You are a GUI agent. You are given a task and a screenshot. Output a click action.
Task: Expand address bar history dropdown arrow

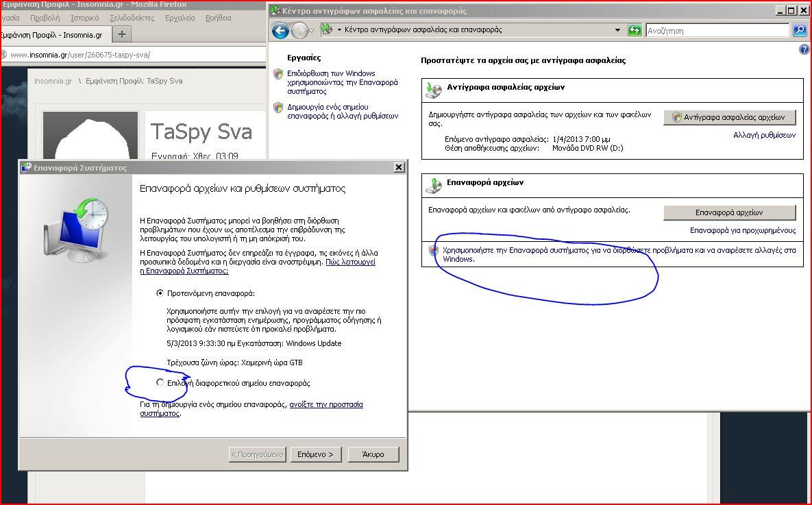pyautogui.click(x=617, y=30)
